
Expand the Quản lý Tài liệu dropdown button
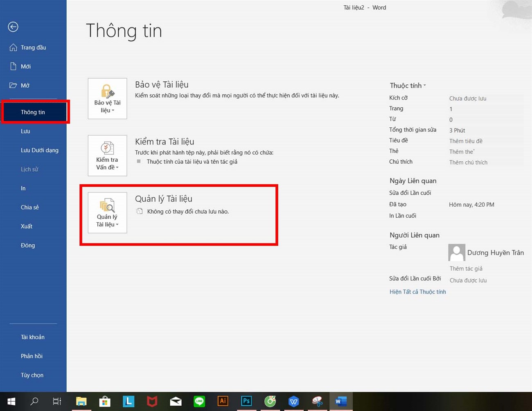point(107,213)
